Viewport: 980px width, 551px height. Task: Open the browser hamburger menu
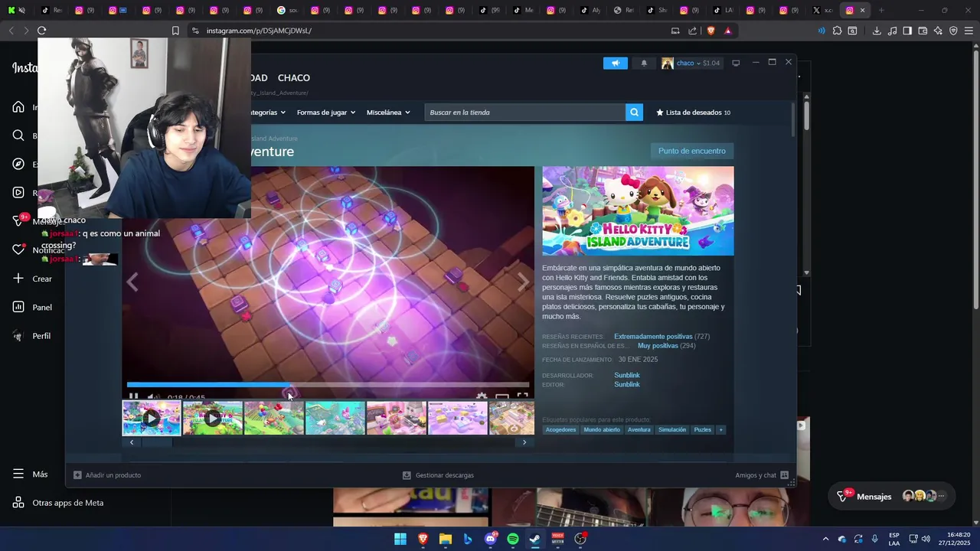tap(969, 31)
